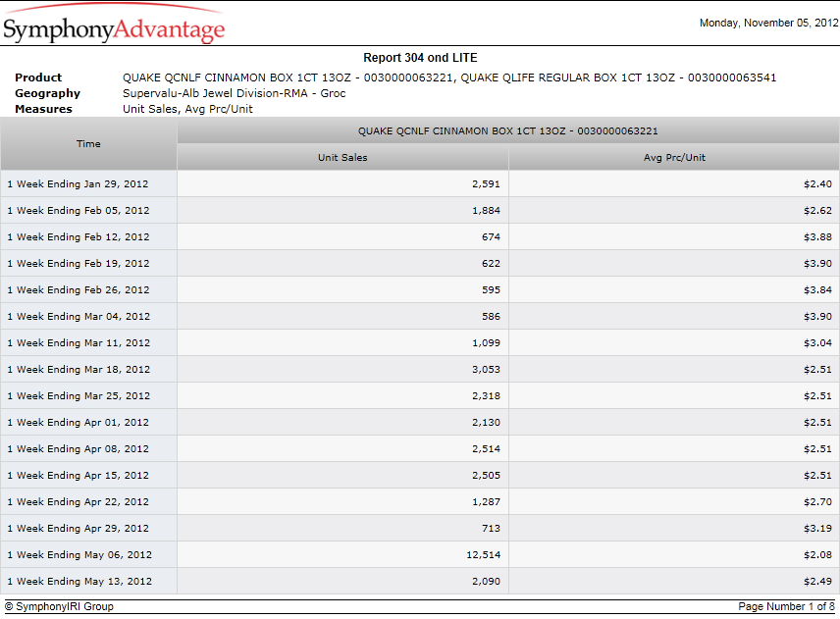Image resolution: width=840 pixels, height=619 pixels.
Task: Click the Unit Sales column header
Action: pos(342,157)
